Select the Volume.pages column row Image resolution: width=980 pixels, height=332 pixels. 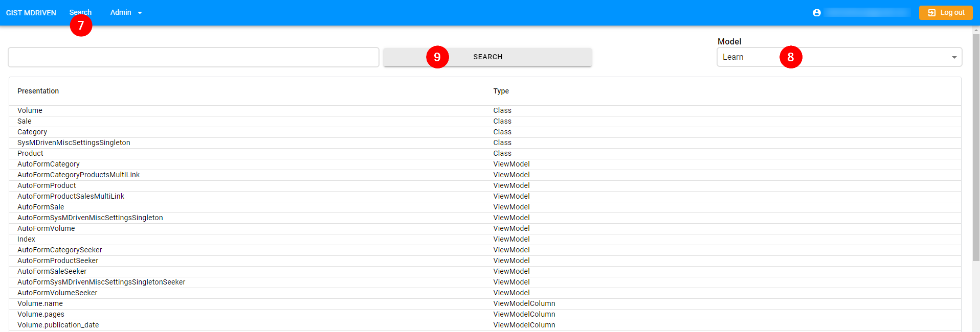(41, 314)
